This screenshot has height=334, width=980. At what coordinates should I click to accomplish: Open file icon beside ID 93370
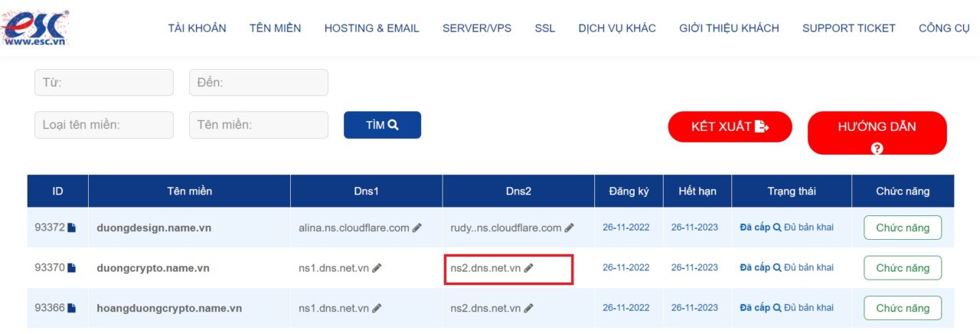click(x=72, y=268)
